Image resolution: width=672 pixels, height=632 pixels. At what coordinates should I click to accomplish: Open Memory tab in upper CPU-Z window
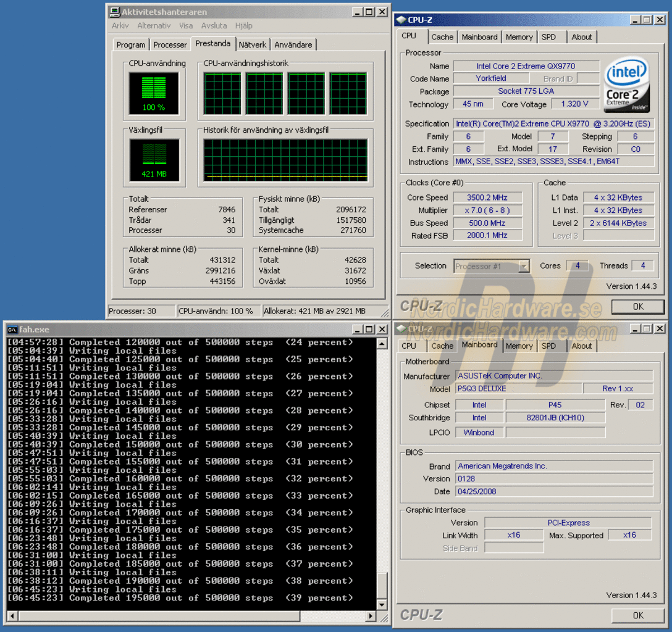click(x=519, y=37)
